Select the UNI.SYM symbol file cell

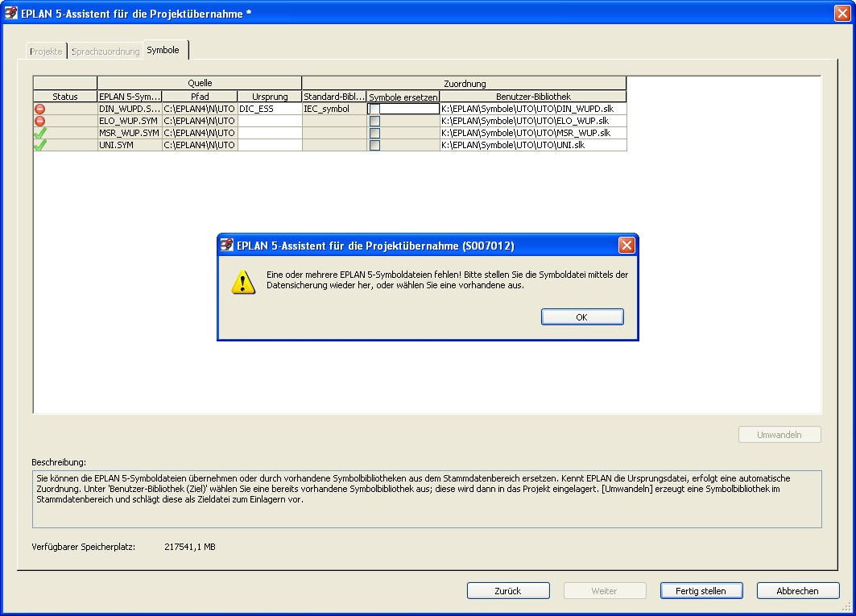coord(130,145)
